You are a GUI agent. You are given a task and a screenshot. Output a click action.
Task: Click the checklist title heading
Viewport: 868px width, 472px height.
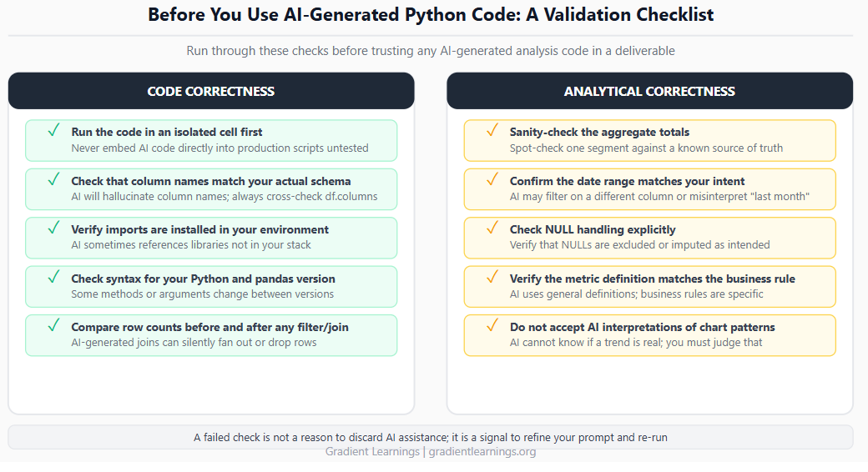431,14
